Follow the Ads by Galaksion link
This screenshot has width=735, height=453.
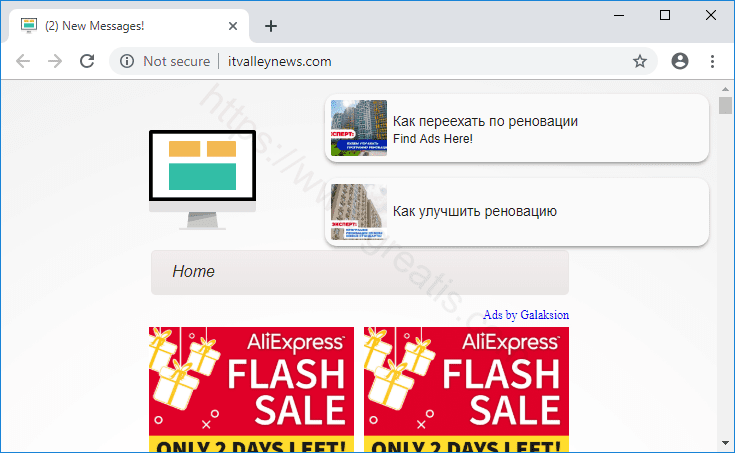526,315
